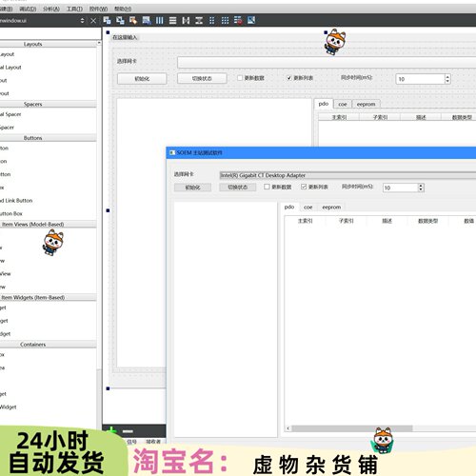Toggle 更新列表 checkbox in designer form

(x=288, y=78)
